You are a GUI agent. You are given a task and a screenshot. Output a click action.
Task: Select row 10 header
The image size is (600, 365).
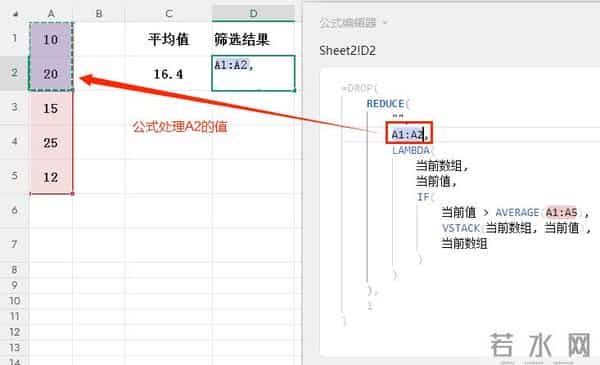click(x=14, y=301)
